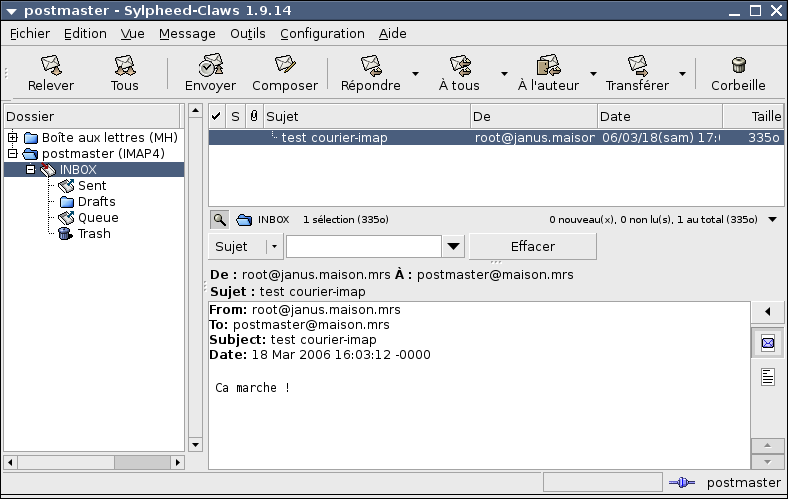This screenshot has width=788, height=499.
Task: Click the message body text 'Ca marche !'
Action: click(253, 387)
